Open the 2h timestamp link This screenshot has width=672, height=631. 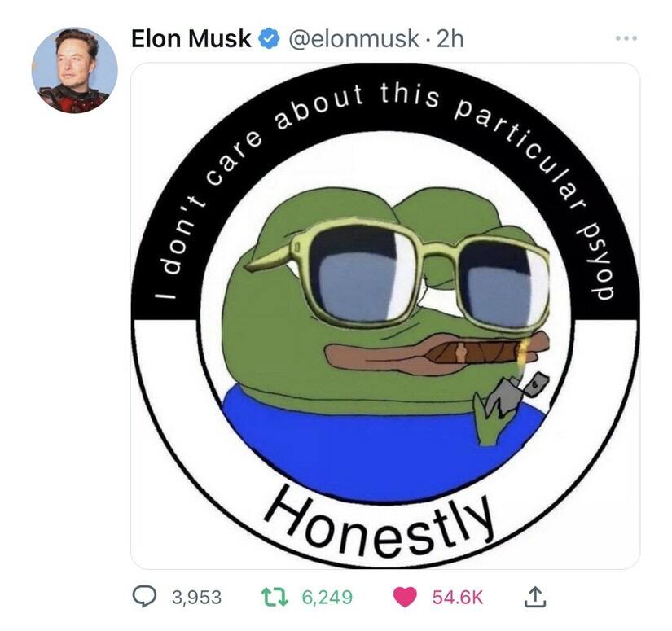tap(450, 39)
